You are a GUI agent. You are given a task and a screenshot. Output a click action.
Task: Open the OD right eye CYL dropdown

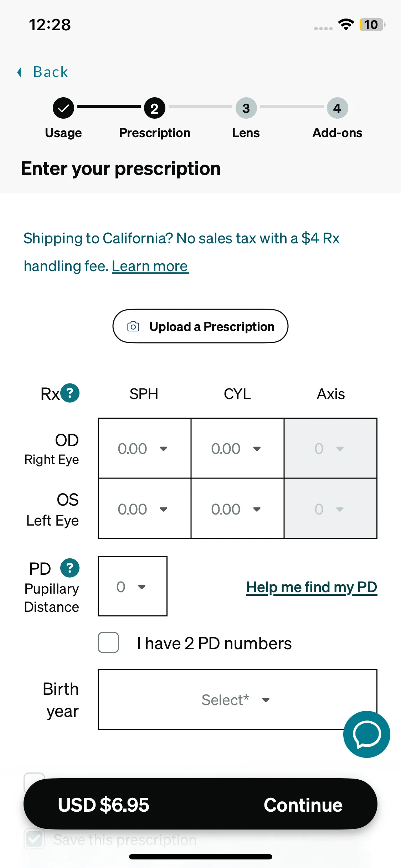point(237,448)
